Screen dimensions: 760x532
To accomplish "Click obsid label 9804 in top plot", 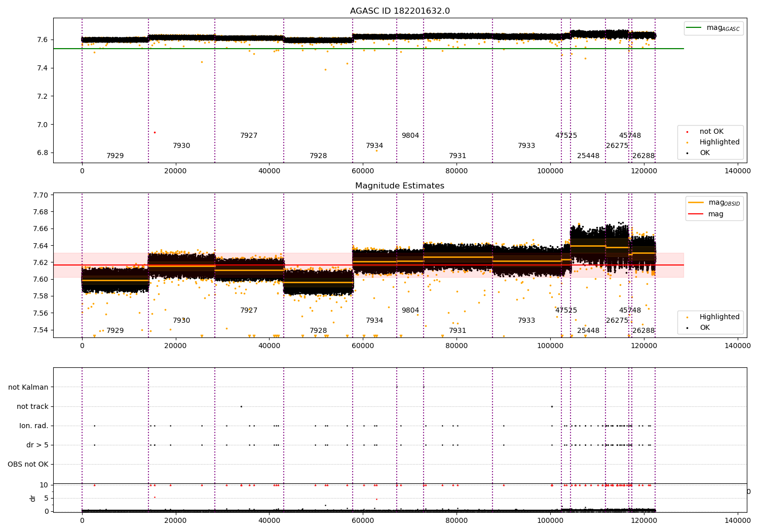I will [x=410, y=136].
